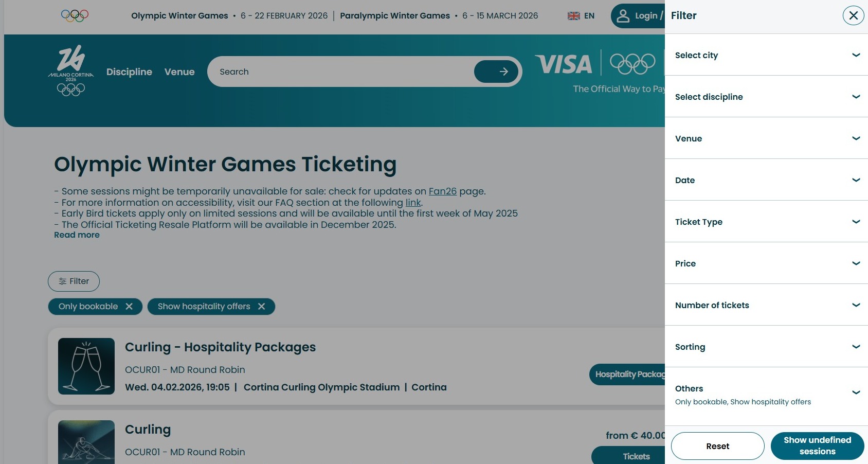Open the Venue menu in the header
The height and width of the screenshot is (464, 868).
(179, 72)
